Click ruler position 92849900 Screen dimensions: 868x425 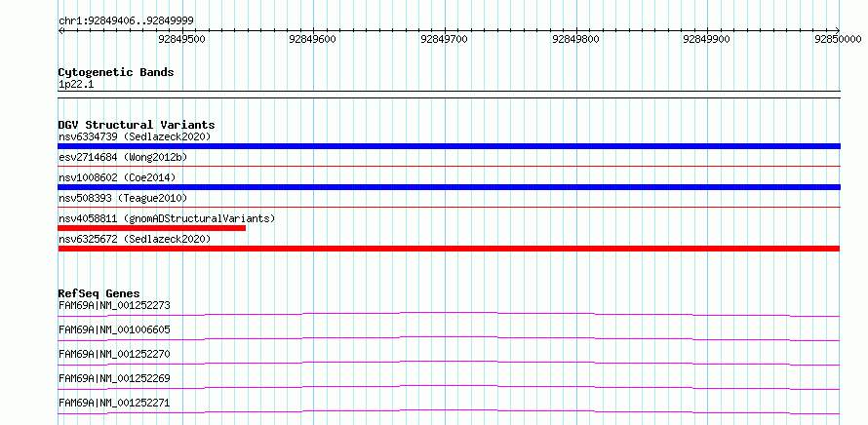tap(707, 39)
